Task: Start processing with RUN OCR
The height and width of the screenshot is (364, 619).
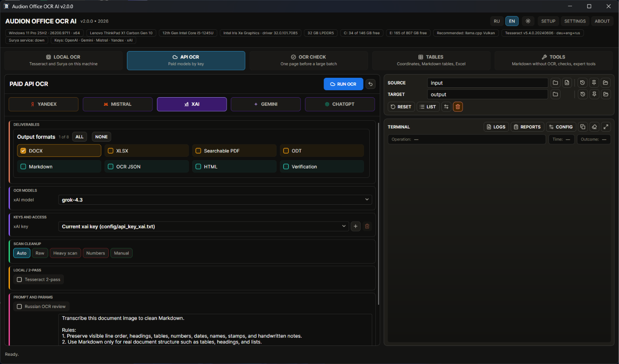Action: coord(343,84)
